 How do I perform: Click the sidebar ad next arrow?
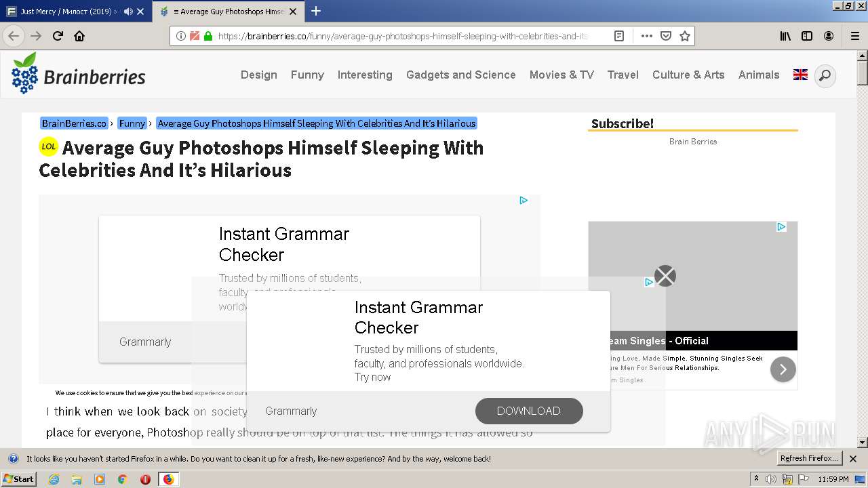[783, 369]
